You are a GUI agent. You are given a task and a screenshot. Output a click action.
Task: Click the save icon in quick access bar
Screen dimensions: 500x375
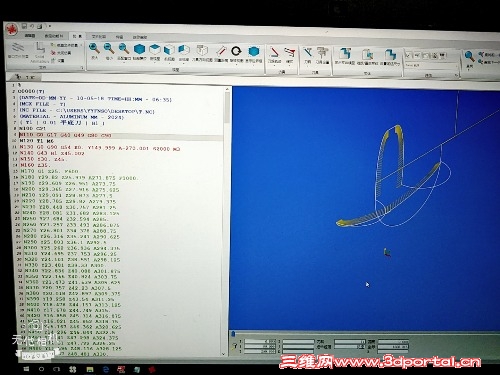[x=24, y=26]
